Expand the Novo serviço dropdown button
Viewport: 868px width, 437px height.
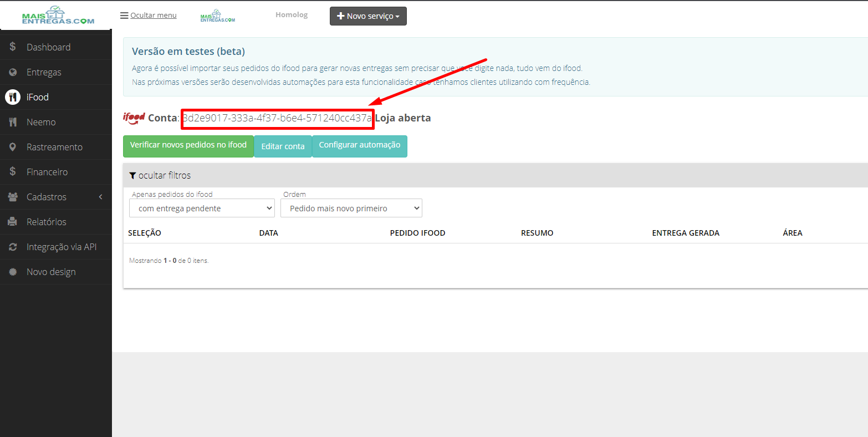[368, 16]
